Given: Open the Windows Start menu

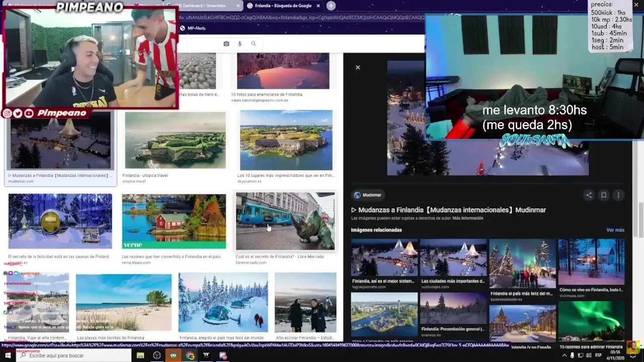Looking at the screenshot, I should click(8, 355).
